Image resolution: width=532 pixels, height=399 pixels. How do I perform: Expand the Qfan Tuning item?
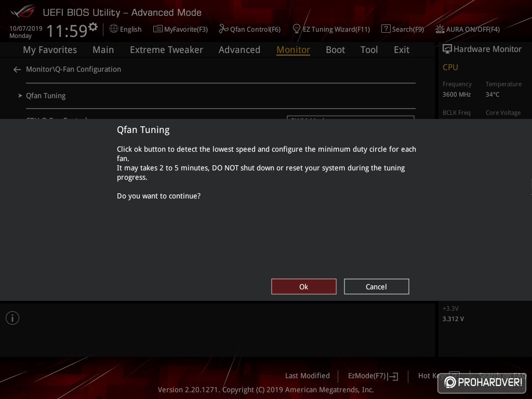[x=46, y=96]
